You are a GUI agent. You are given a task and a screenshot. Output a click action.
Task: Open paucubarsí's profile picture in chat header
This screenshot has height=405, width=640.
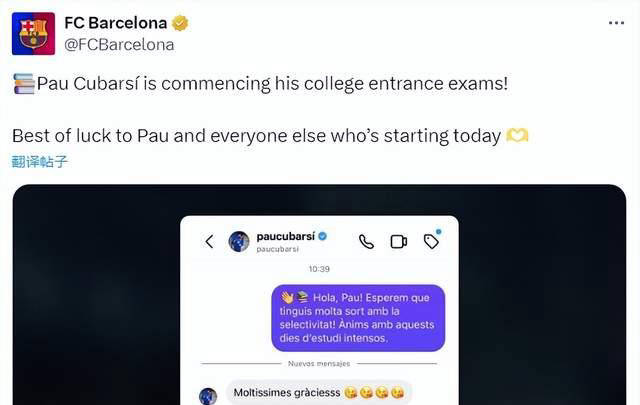tap(239, 241)
